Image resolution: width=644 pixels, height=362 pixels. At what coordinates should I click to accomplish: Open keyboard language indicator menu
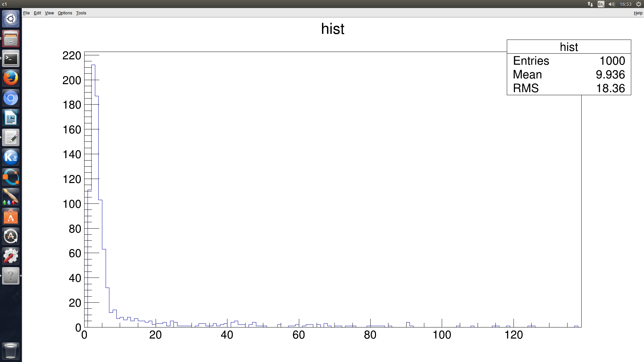click(x=601, y=4)
